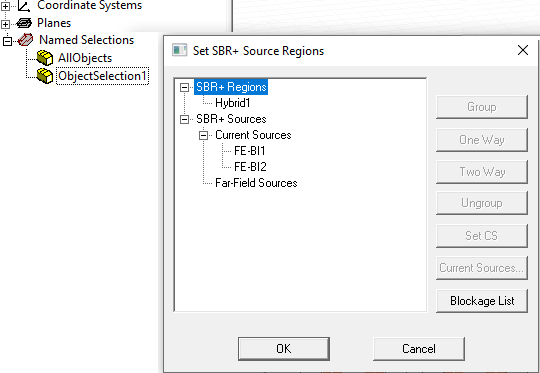Image resolution: width=540 pixels, height=373 pixels.
Task: Select the FE-BI2 current source
Action: (250, 167)
